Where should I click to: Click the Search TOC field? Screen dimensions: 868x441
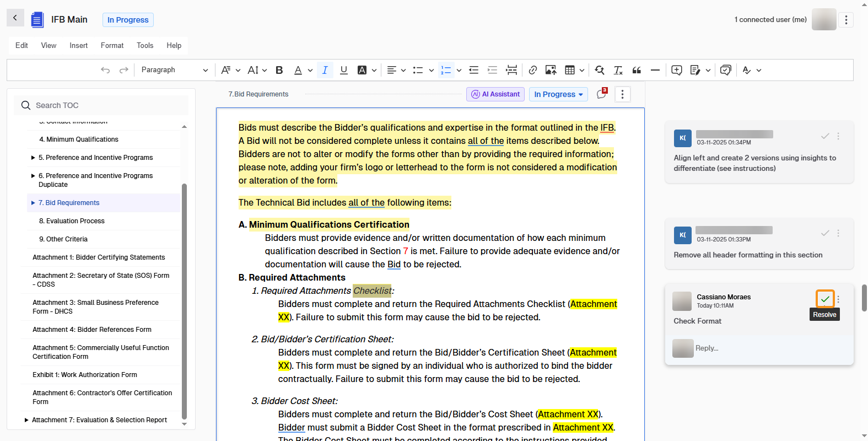coord(105,105)
